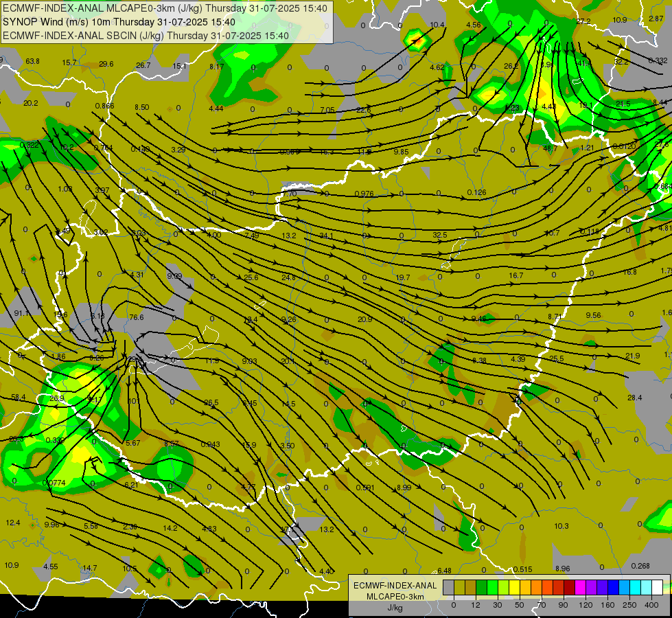
Task: Click the map value '0.976'
Action: tap(364, 194)
